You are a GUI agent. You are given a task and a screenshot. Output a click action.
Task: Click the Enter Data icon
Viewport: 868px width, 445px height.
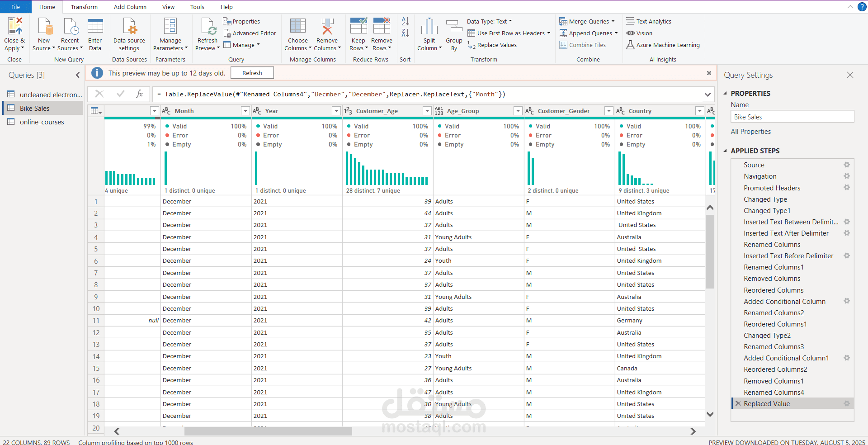tap(95, 26)
